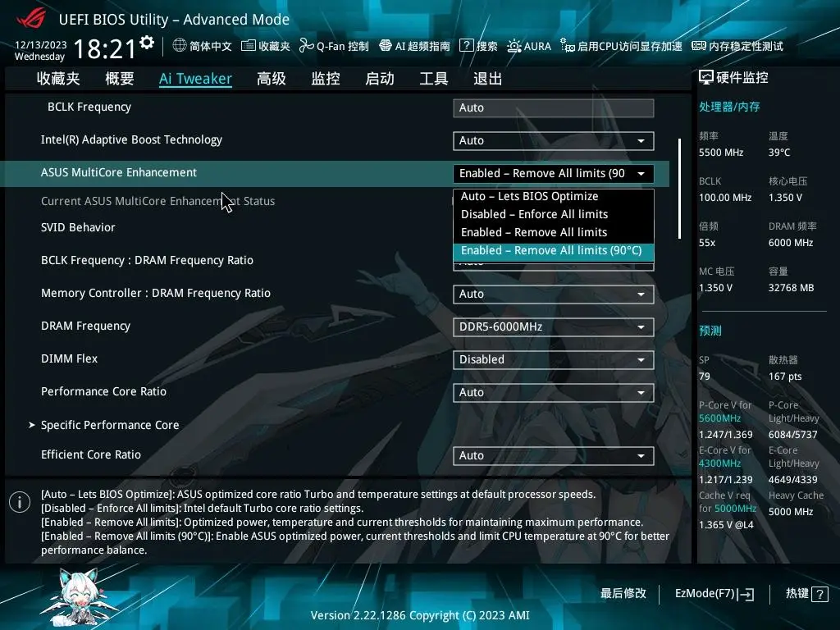
Task: Choose Auto – Lets BIOS Optimize option
Action: point(554,196)
